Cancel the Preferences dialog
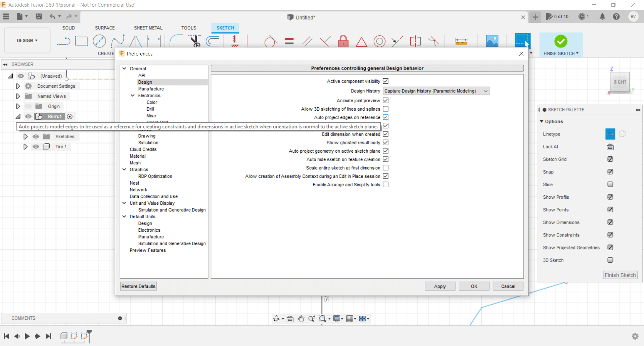The width and height of the screenshot is (644, 346). point(508,286)
